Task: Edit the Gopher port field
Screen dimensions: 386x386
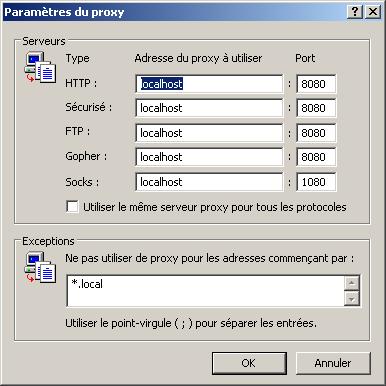Action: [316, 157]
